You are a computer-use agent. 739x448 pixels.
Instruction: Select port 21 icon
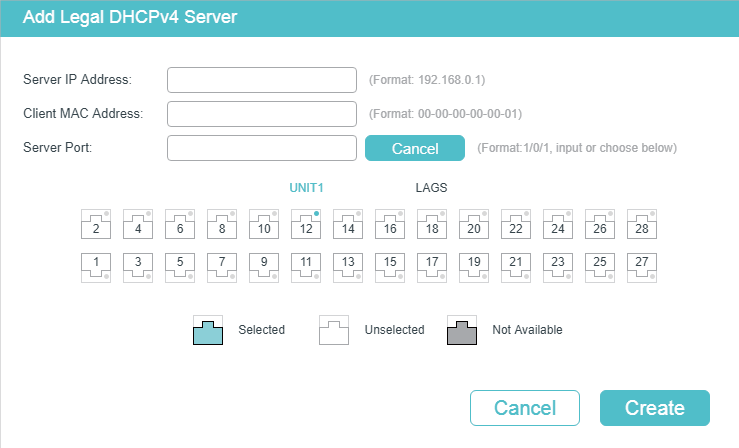click(516, 268)
